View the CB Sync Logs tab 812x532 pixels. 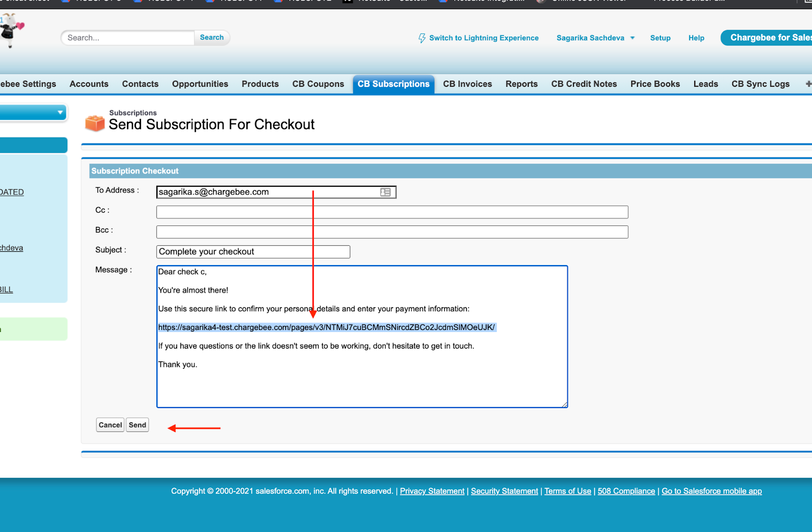point(760,84)
